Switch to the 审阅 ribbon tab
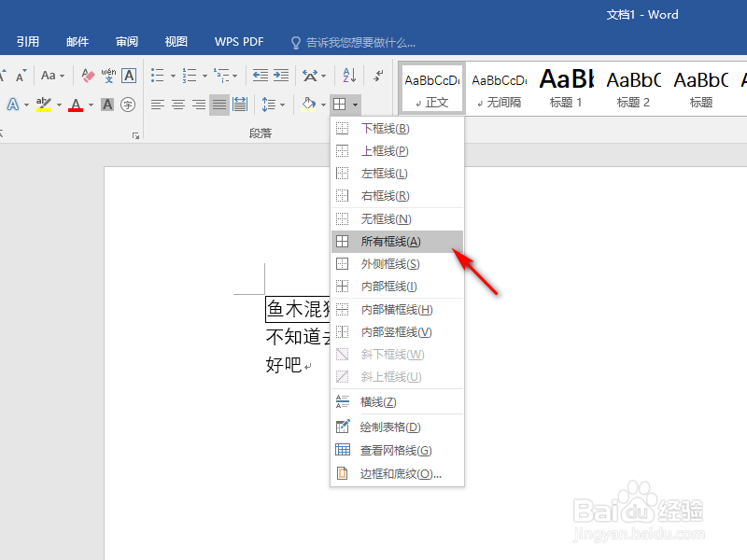 coord(126,41)
